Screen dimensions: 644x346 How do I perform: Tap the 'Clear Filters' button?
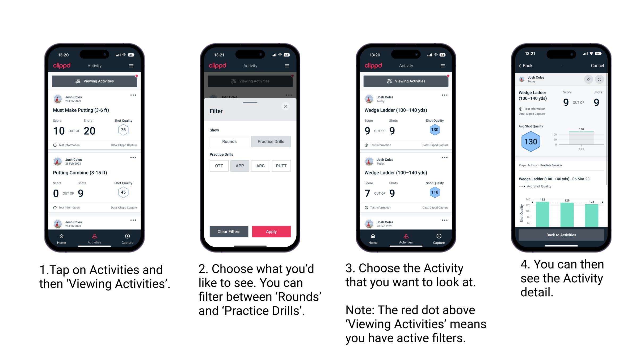[x=229, y=231]
